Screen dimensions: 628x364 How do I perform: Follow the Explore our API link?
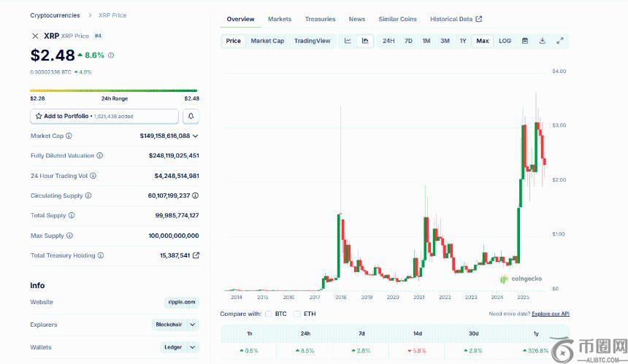click(550, 314)
